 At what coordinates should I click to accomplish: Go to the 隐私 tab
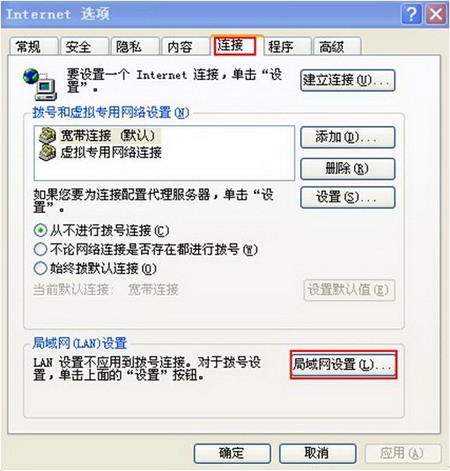click(134, 46)
